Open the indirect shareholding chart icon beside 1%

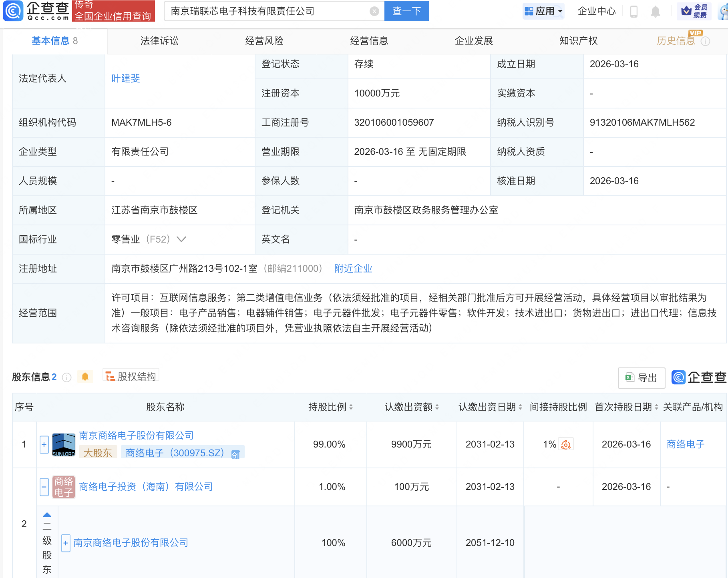[x=565, y=444]
